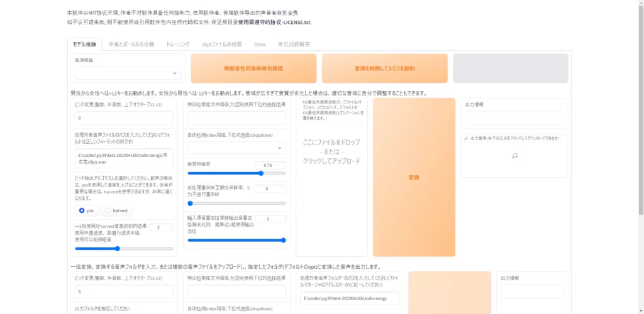644x314 pixels.
Task: Open the 音源推論 voice model dropdown
Action: pos(128,73)
